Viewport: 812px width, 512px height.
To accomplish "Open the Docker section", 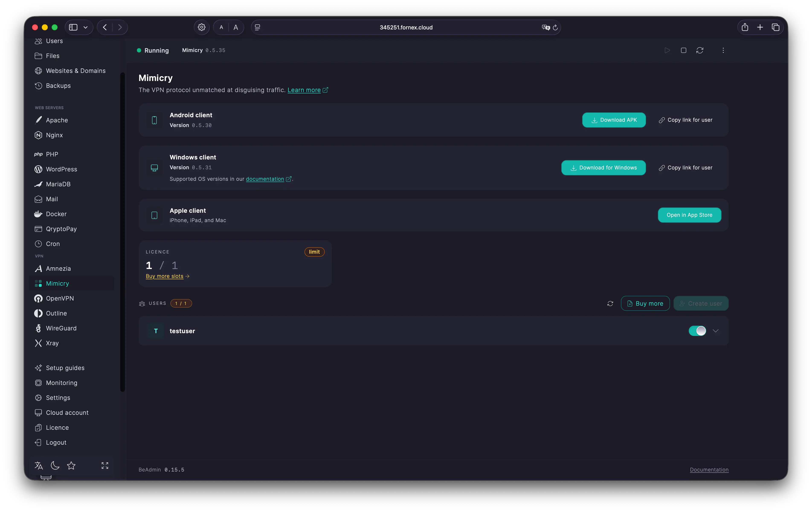I will (x=56, y=214).
